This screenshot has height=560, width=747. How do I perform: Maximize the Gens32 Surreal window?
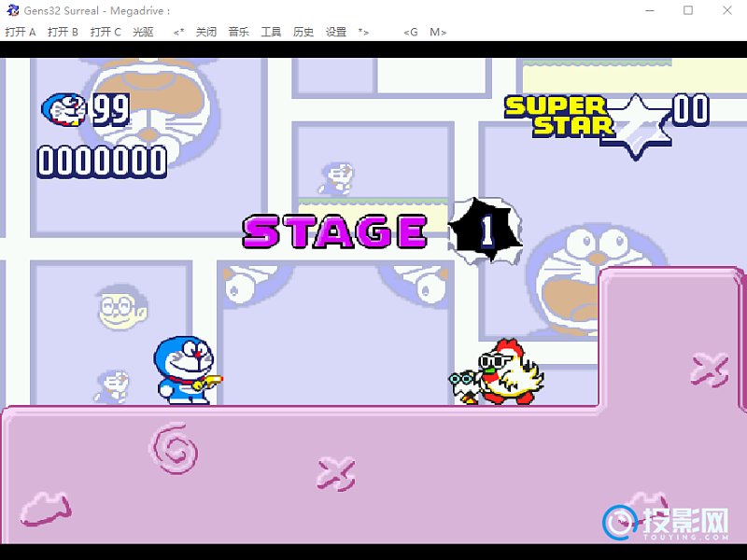coord(688,10)
